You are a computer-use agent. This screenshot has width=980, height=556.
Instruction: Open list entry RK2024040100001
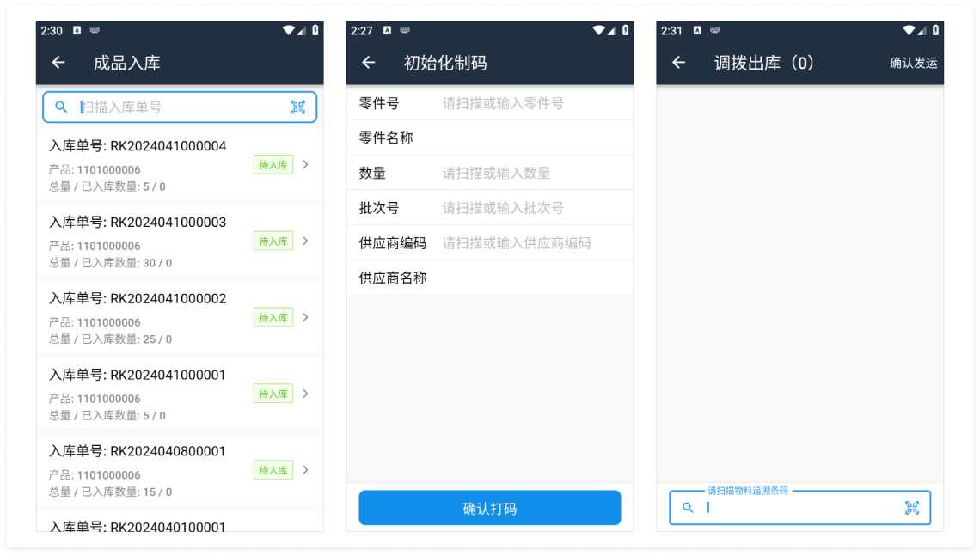[180, 523]
